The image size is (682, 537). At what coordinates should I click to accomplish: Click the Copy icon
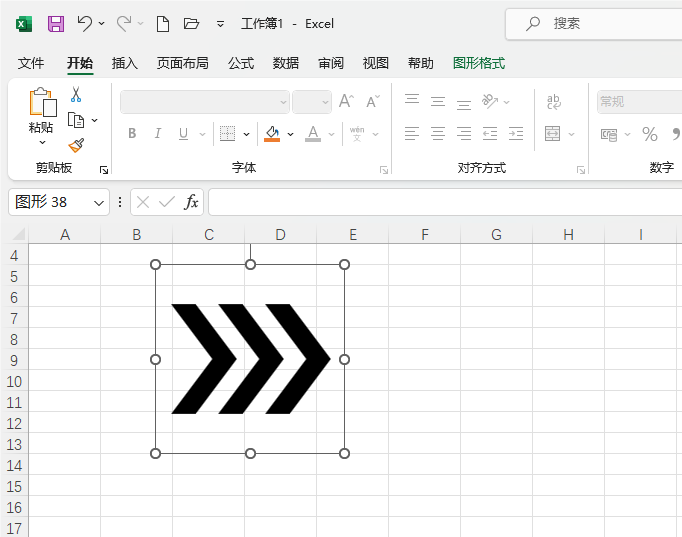pos(76,120)
